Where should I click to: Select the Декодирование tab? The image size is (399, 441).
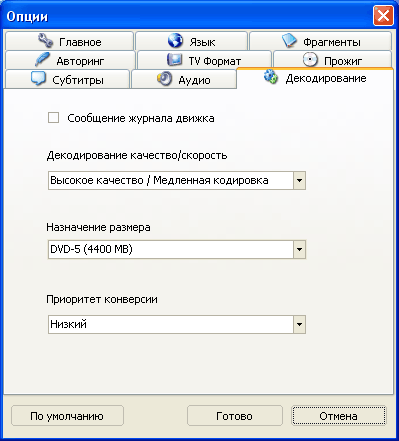coord(315,78)
